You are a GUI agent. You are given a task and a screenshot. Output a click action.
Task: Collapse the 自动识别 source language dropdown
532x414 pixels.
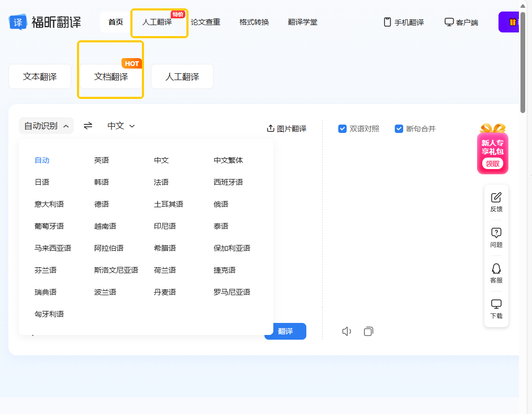[x=47, y=126]
